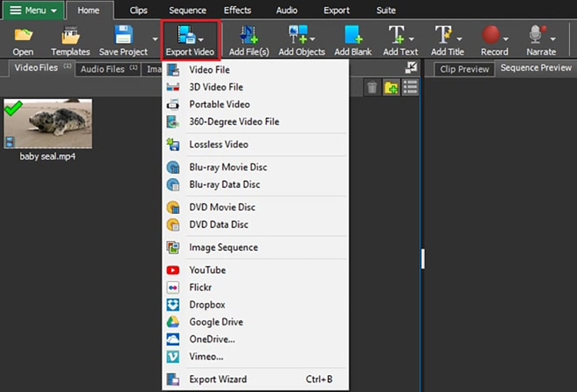
Task: Select YouTube in the export menu
Action: pos(207,270)
